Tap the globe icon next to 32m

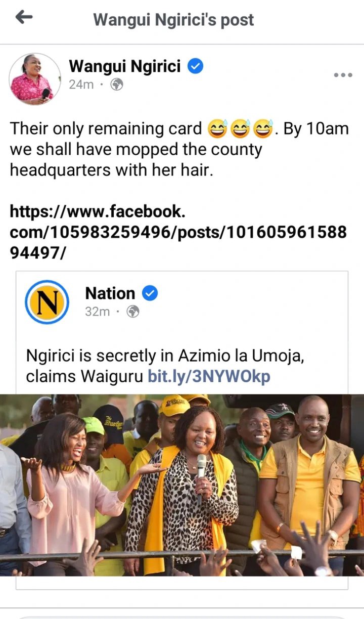tap(132, 312)
